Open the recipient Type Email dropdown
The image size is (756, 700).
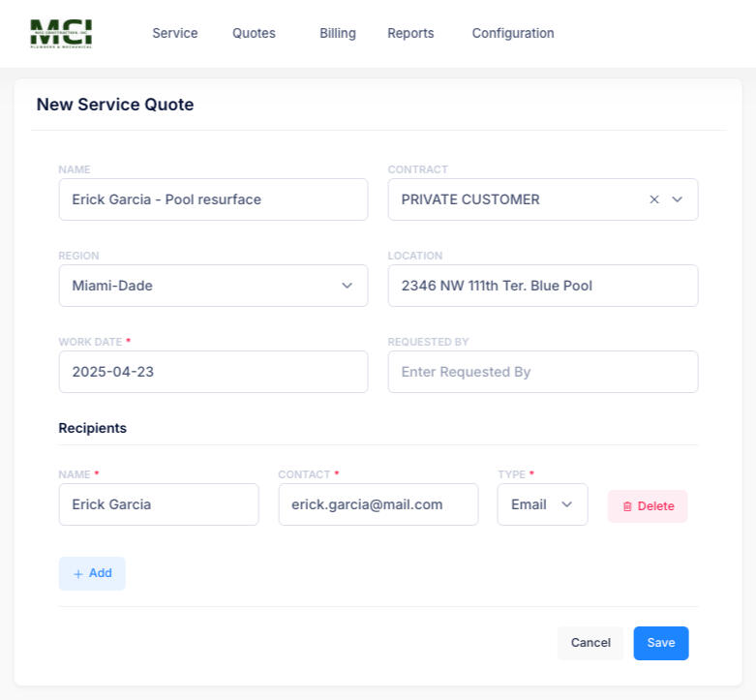coord(542,504)
